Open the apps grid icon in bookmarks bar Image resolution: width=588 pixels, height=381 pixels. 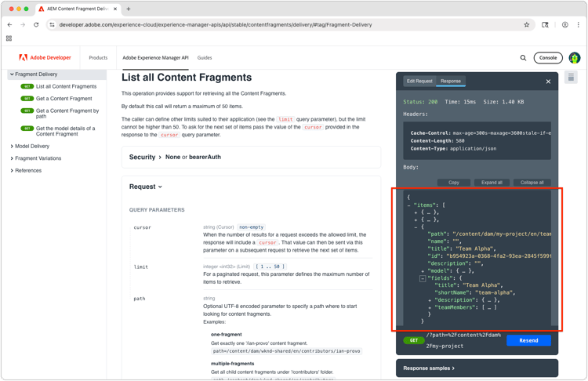[9, 38]
